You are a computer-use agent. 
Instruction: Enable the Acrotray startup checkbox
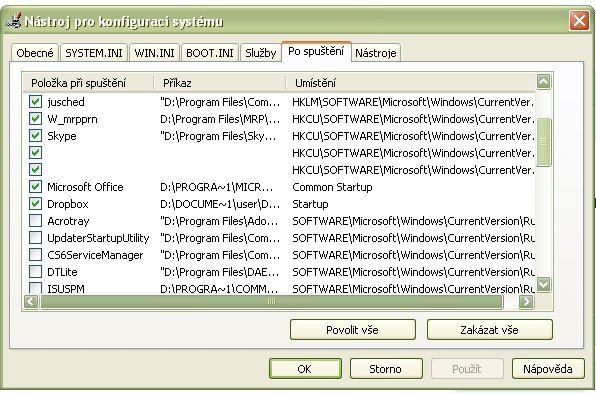pos(35,221)
